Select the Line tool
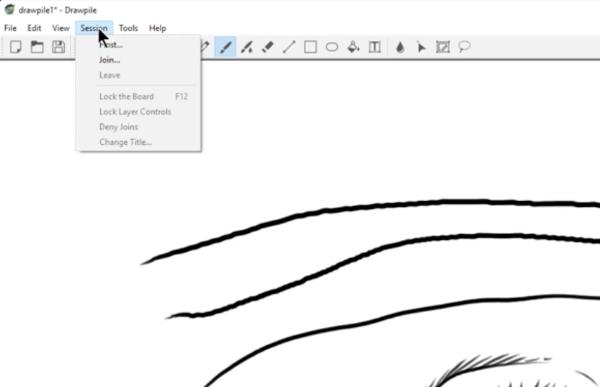This screenshot has height=387, width=600. (x=289, y=47)
